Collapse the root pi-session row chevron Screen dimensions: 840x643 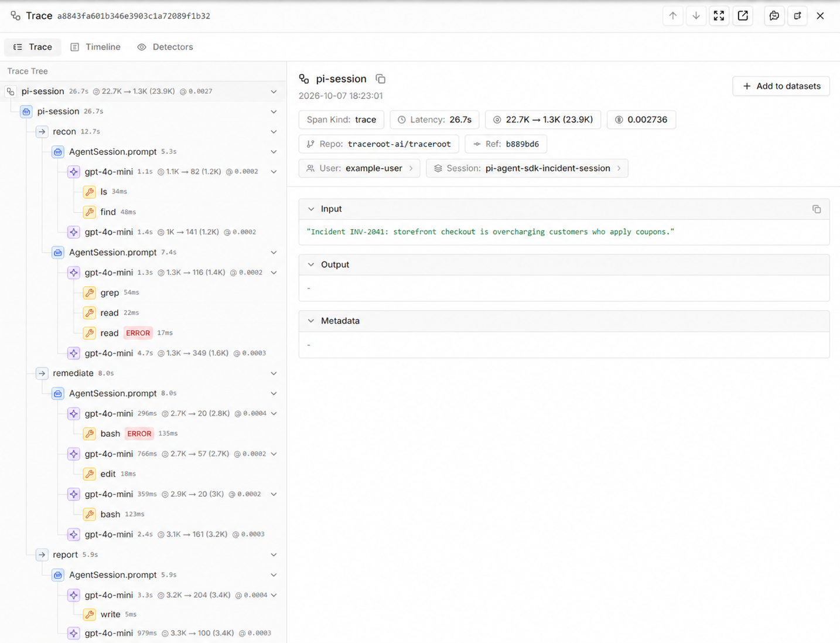pos(274,91)
